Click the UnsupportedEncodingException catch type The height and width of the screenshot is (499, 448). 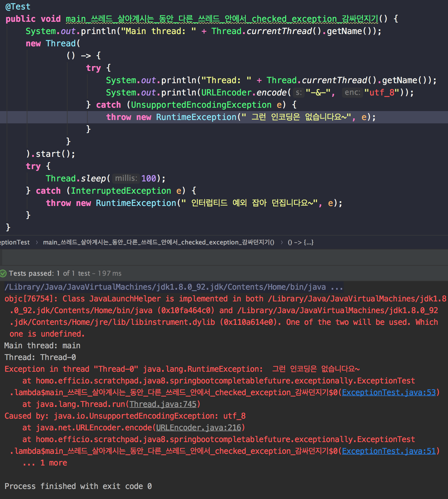[201, 105]
